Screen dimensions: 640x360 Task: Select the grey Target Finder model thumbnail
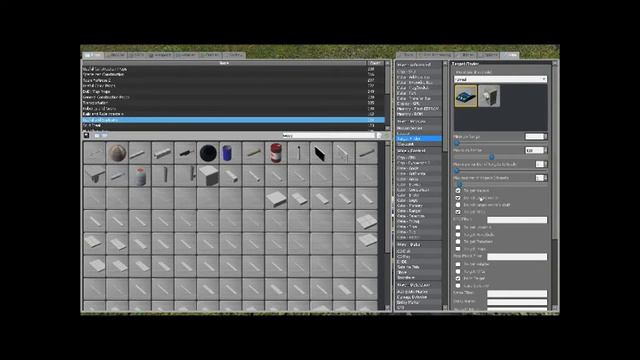[x=489, y=96]
